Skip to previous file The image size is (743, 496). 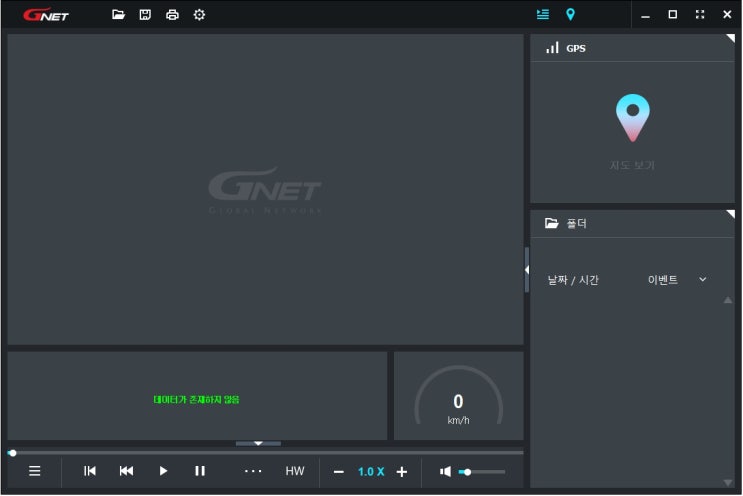click(x=90, y=471)
